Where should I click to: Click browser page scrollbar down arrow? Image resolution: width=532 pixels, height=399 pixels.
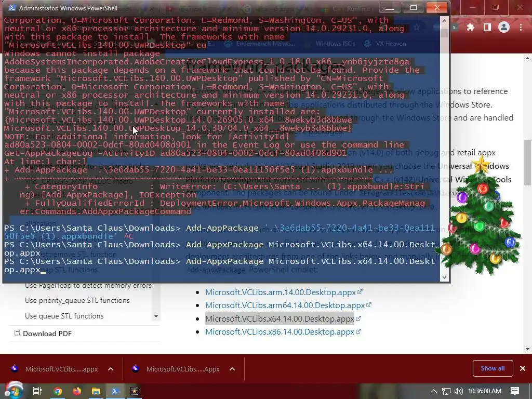point(528,349)
